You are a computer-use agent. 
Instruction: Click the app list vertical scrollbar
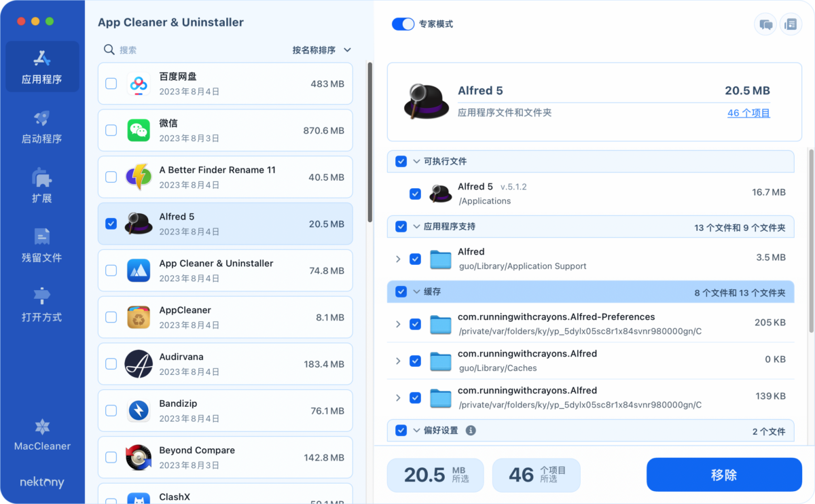370,142
